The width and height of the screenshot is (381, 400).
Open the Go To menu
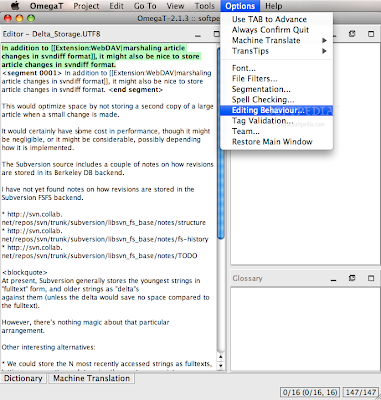(x=145, y=6)
